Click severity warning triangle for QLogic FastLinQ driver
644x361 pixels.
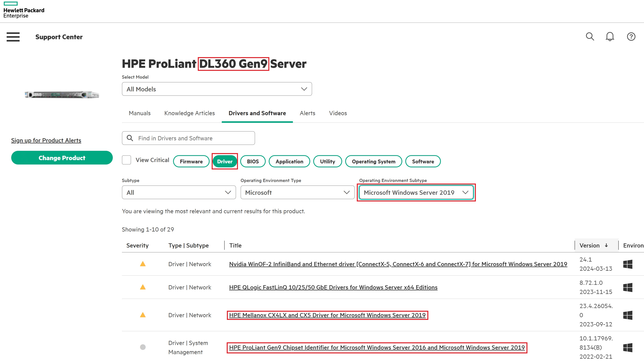click(143, 287)
